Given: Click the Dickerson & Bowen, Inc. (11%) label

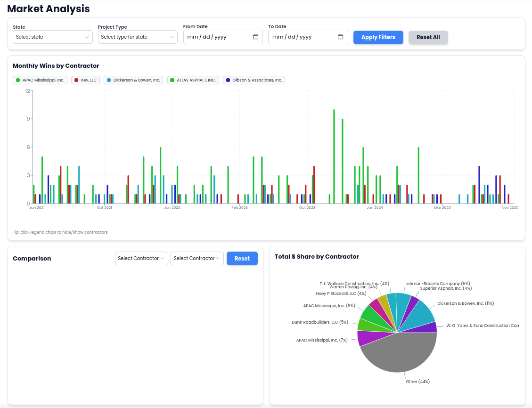Looking at the screenshot, I should tap(466, 303).
